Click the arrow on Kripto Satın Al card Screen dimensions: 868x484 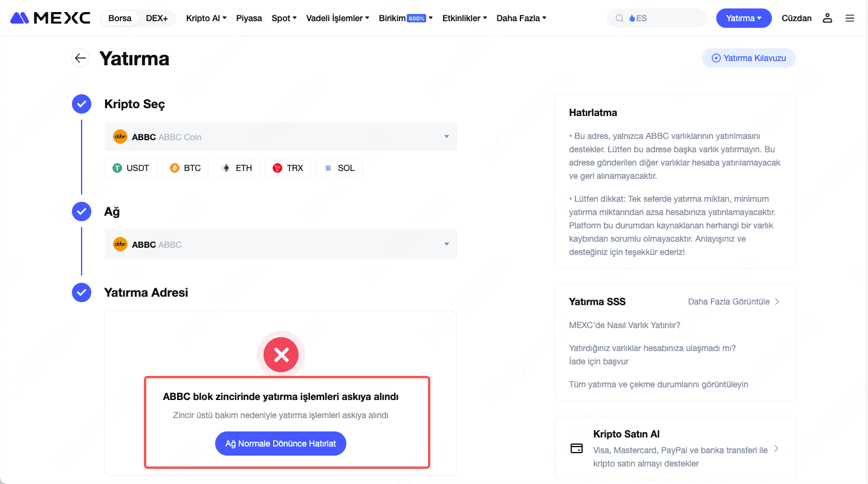point(777,448)
